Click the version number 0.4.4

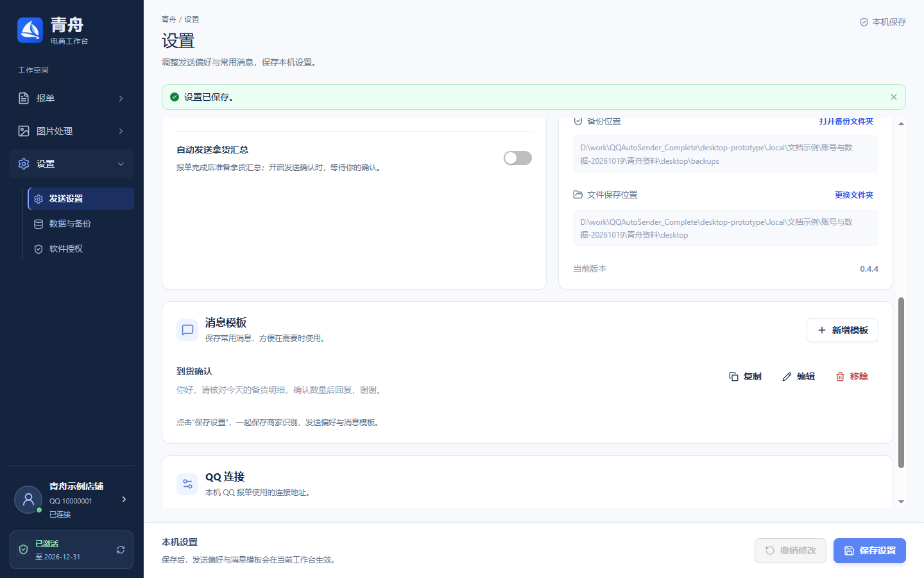[869, 269]
